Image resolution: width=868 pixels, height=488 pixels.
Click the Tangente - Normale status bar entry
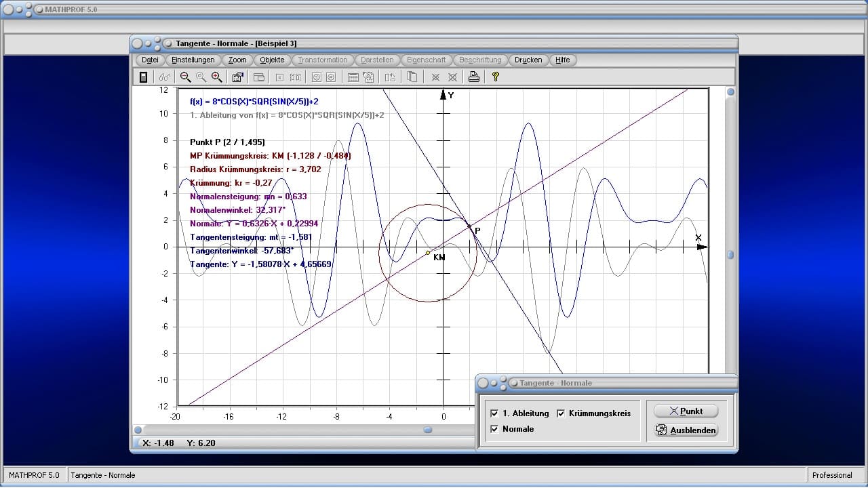point(103,475)
